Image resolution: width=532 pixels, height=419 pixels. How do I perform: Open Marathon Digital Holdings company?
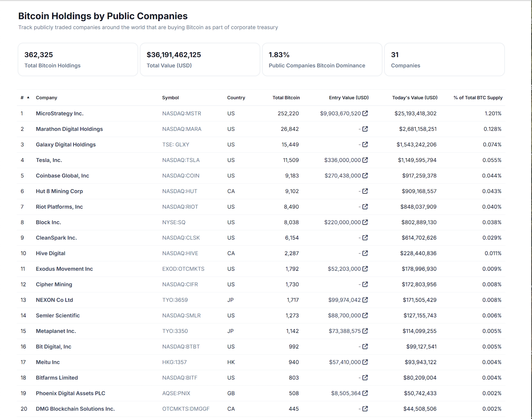coord(69,129)
